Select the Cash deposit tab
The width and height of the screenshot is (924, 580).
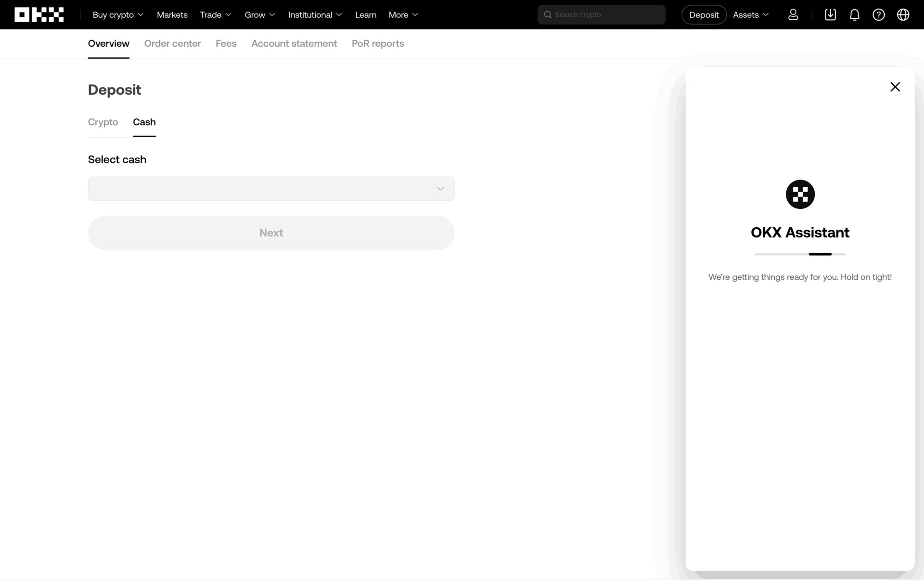[144, 122]
